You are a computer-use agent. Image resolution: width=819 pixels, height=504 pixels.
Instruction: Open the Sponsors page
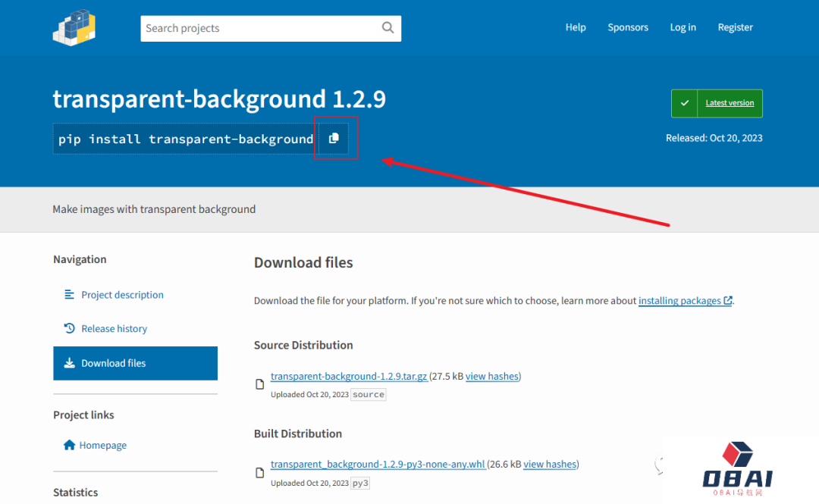628,27
